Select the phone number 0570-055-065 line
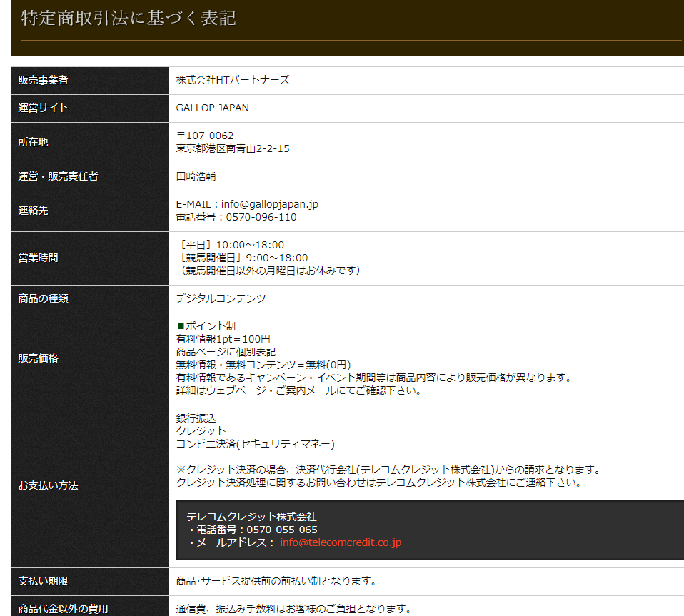684x616 pixels. click(x=253, y=530)
